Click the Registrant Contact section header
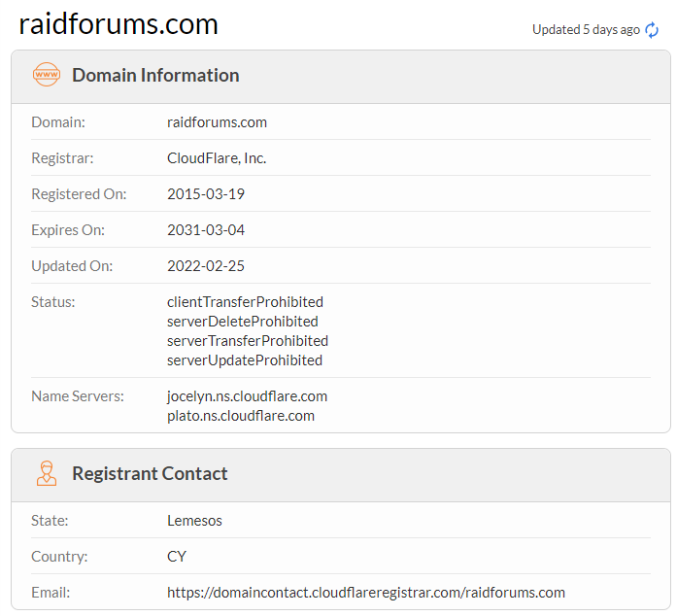The width and height of the screenshot is (677, 616). (150, 474)
